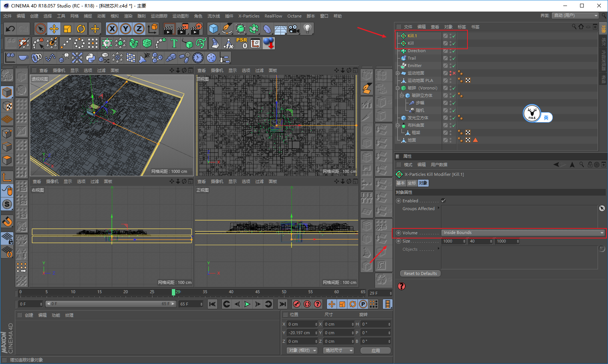Open the Volume Inside Bounds dropdown
Screen dimensions: 608x364
click(523, 233)
